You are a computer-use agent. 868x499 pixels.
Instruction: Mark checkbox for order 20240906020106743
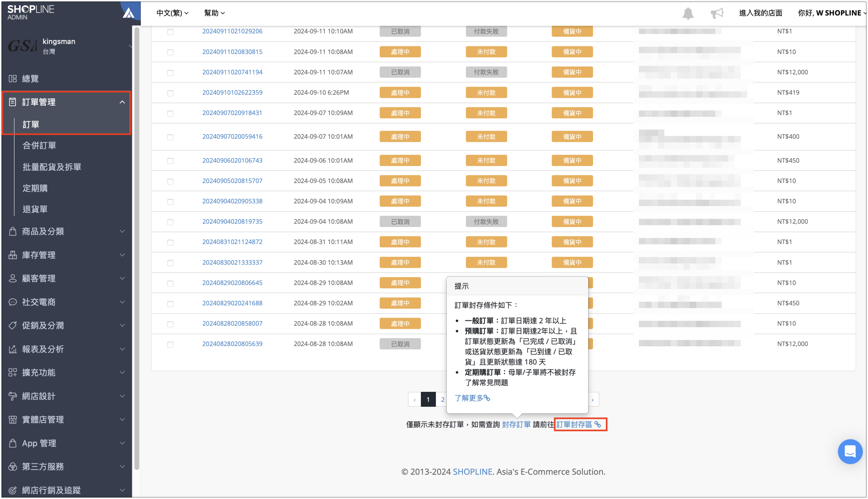[170, 161]
